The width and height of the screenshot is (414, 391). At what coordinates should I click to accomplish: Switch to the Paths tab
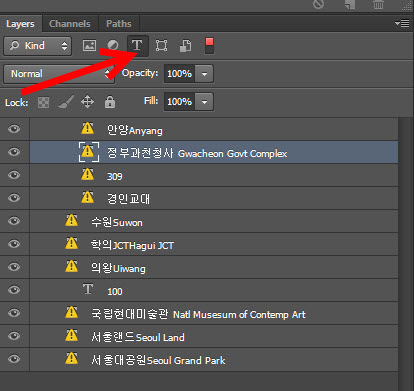click(x=119, y=24)
